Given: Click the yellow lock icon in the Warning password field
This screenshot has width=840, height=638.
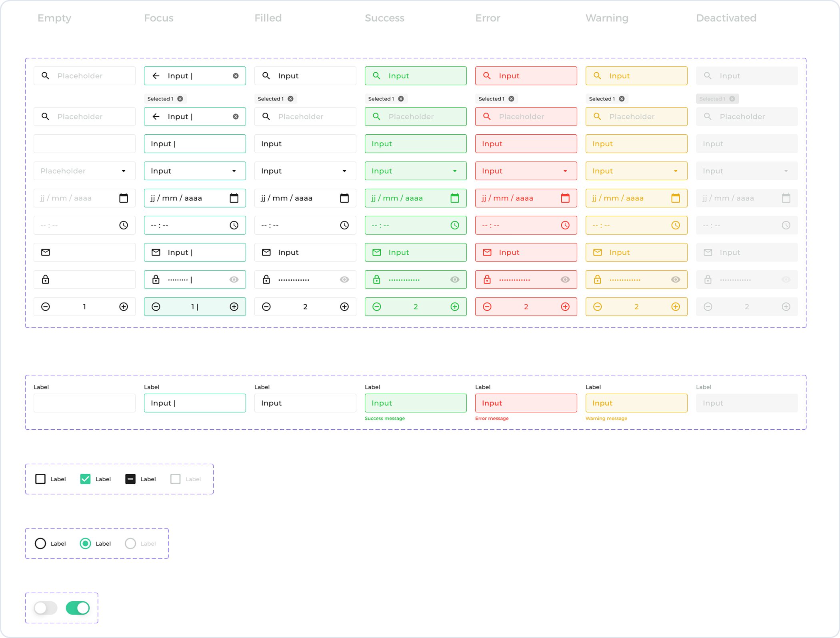Looking at the screenshot, I should tap(598, 279).
